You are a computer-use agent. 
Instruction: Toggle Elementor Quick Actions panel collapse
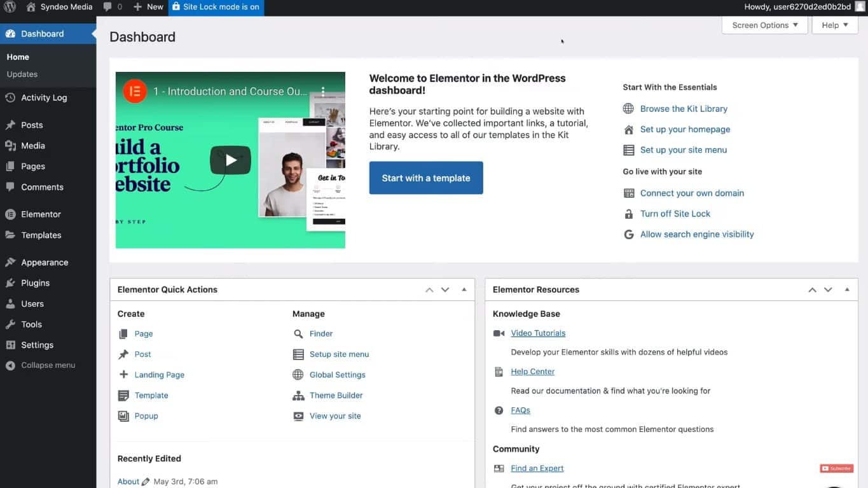(464, 289)
